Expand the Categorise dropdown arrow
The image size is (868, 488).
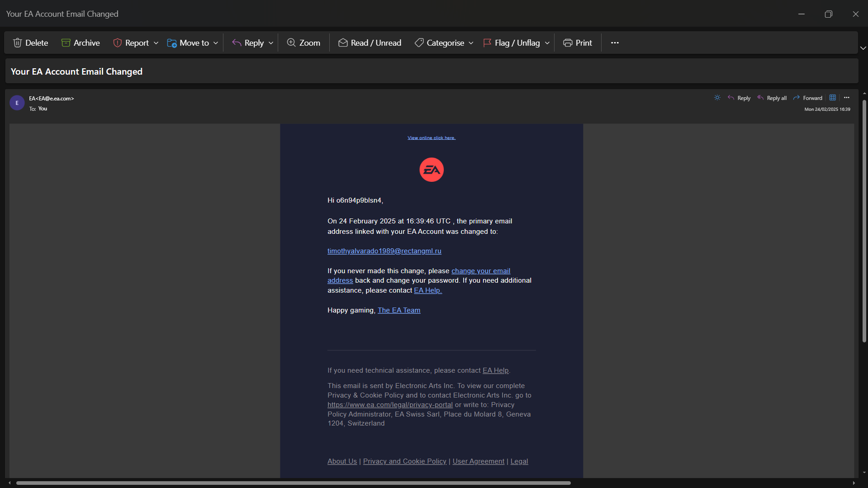[471, 43]
